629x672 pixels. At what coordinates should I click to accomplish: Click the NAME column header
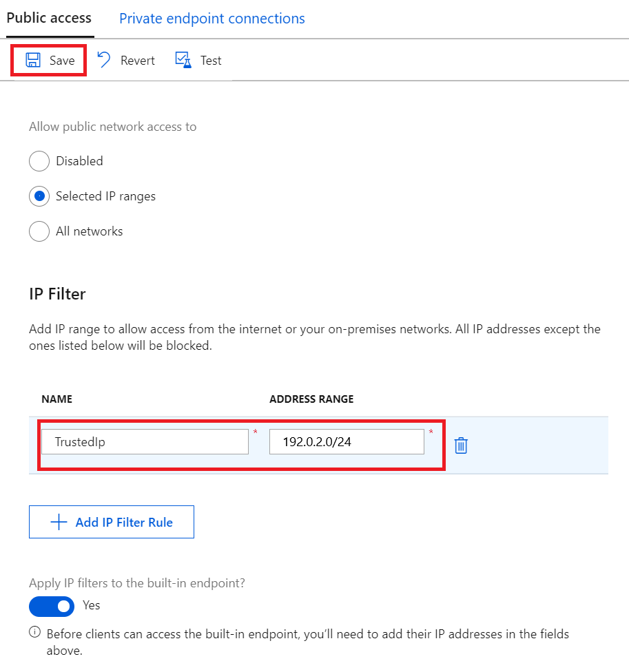click(56, 399)
